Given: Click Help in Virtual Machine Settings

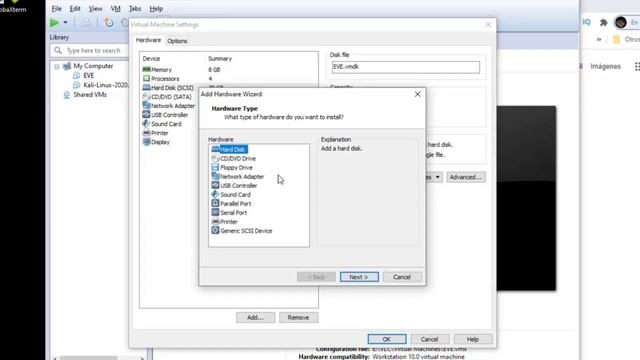Looking at the screenshot, I should click(x=473, y=339).
